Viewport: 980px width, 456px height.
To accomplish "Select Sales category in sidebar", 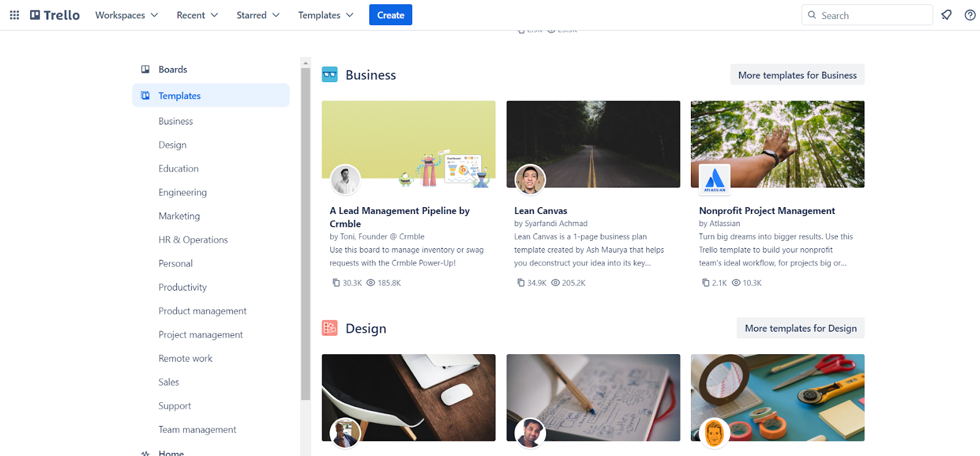I will [168, 382].
